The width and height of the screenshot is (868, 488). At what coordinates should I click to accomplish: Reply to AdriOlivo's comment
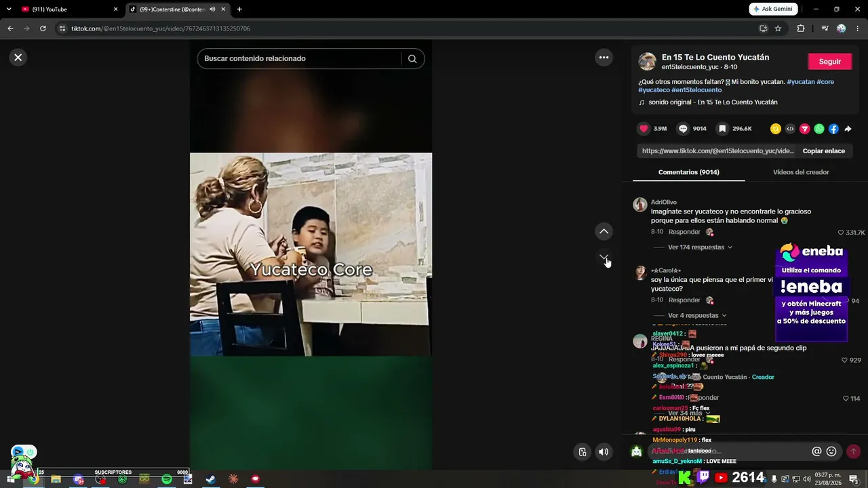pos(684,232)
